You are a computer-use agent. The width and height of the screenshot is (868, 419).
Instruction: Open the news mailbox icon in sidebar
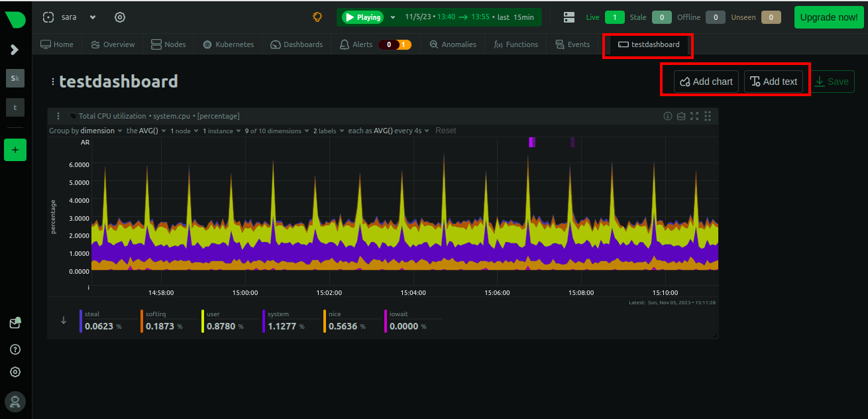[15, 324]
